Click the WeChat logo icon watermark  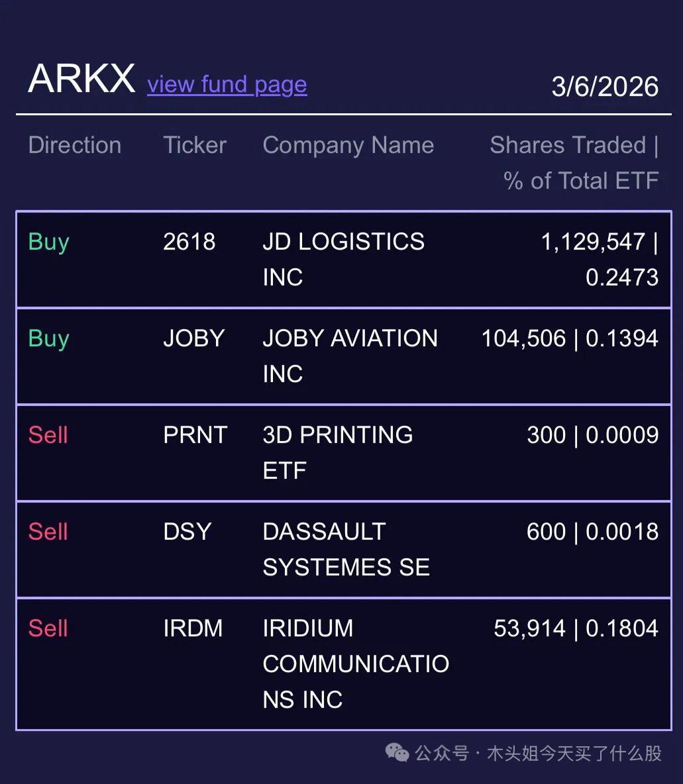(x=397, y=752)
